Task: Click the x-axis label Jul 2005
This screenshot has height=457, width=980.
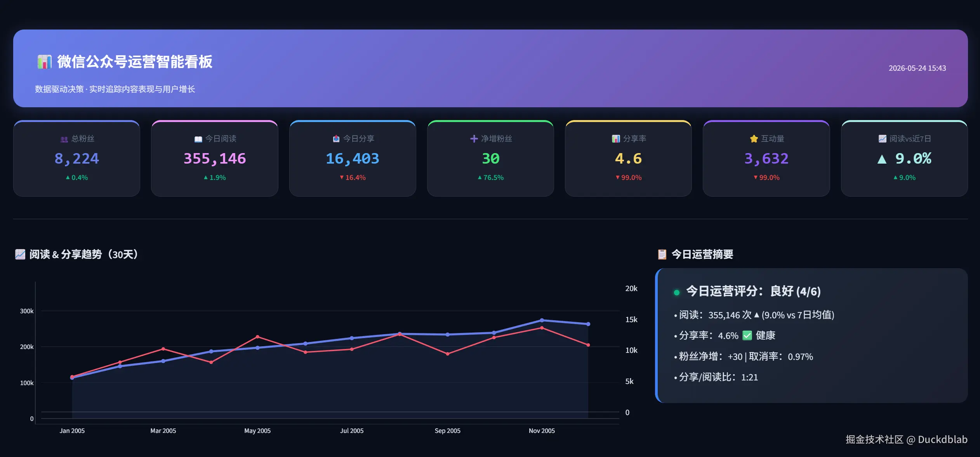Action: [x=352, y=431]
